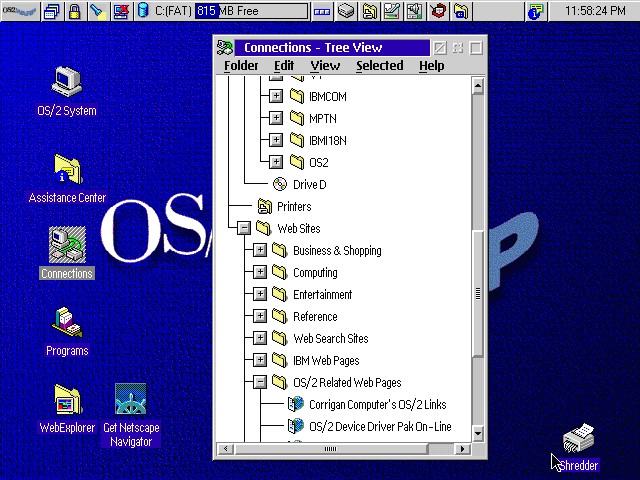Collapse OS/2 Related Web Pages folder

pyautogui.click(x=260, y=383)
